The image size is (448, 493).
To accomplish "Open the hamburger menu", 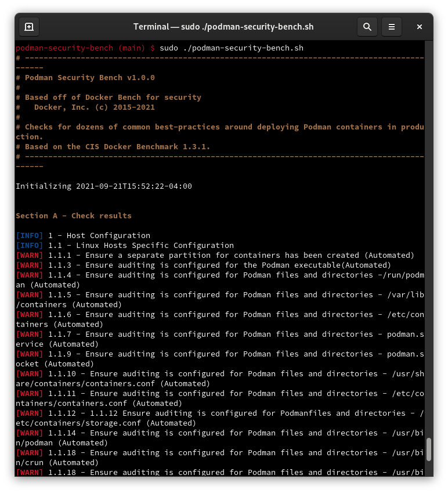I will click(392, 27).
